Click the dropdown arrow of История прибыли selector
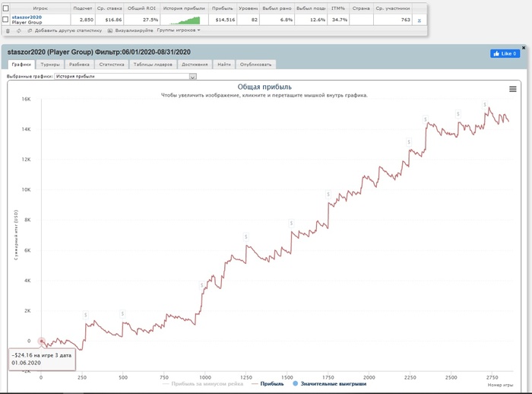532x394 pixels. [x=193, y=77]
